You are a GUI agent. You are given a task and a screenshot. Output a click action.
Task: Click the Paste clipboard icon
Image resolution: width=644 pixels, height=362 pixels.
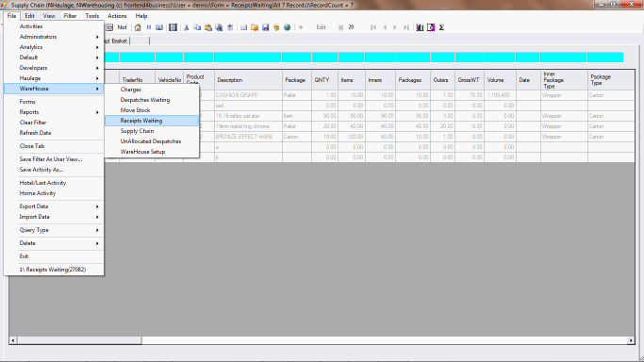[208, 27]
